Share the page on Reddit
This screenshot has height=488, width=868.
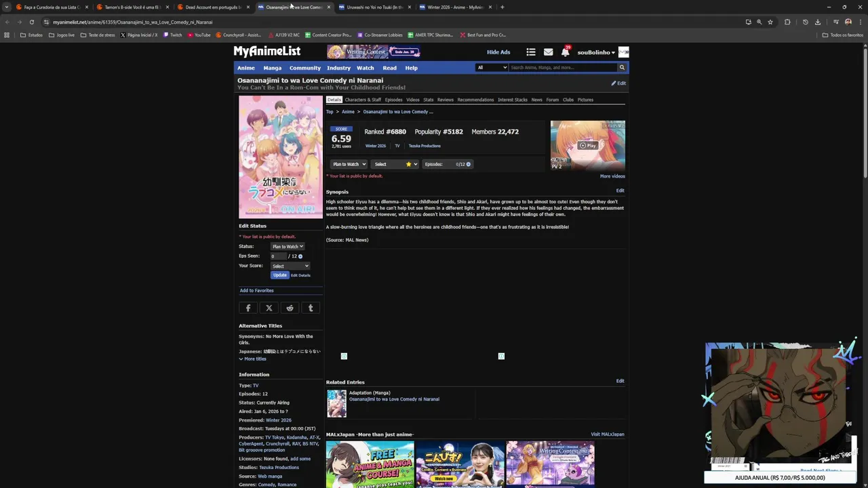[x=290, y=308]
